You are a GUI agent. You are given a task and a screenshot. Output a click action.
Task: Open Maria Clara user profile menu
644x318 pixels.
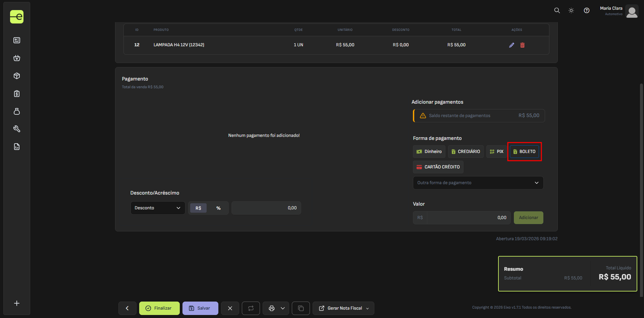click(x=619, y=11)
